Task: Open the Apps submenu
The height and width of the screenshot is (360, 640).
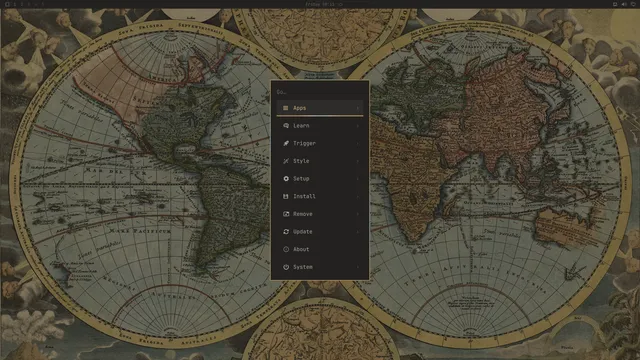Action: pyautogui.click(x=320, y=108)
